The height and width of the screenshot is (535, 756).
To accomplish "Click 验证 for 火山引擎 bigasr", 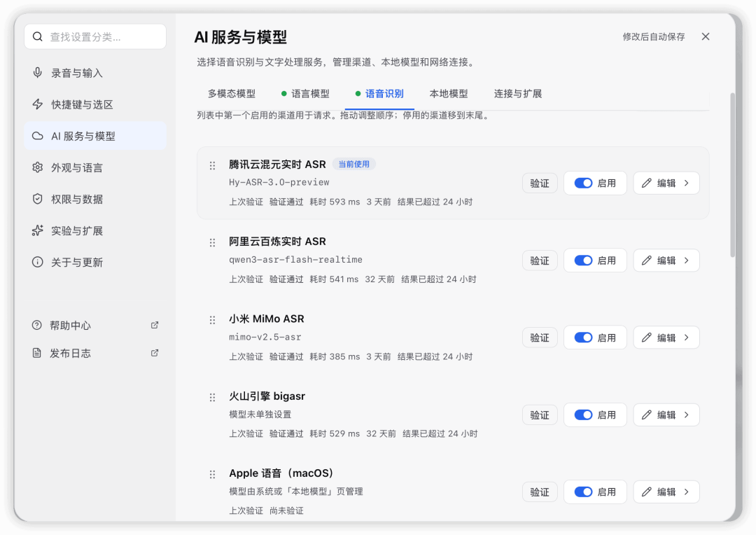I will 540,415.
